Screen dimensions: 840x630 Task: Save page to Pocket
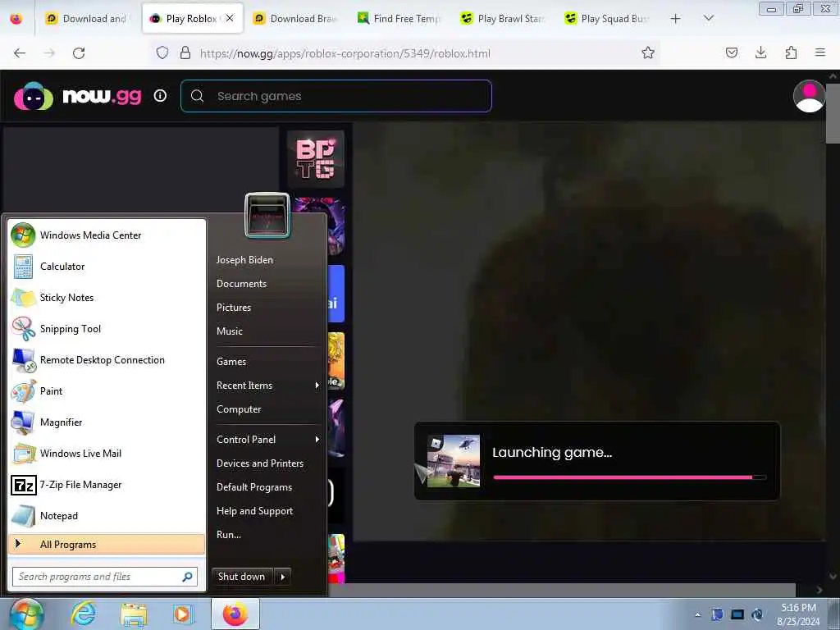[x=732, y=52]
